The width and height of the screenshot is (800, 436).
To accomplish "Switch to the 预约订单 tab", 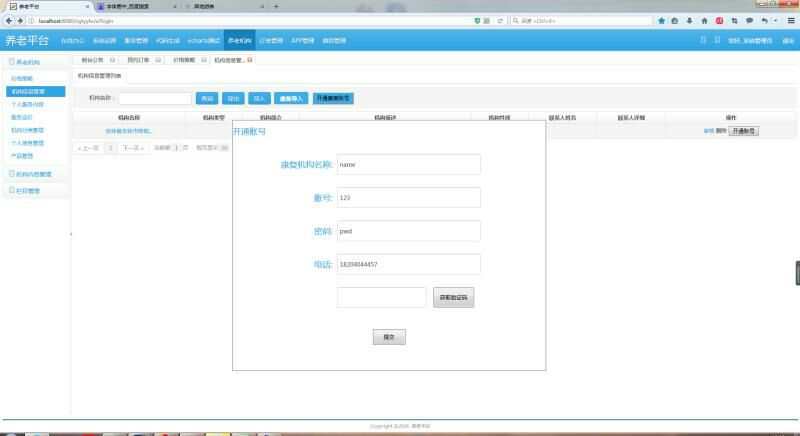I will (139, 60).
